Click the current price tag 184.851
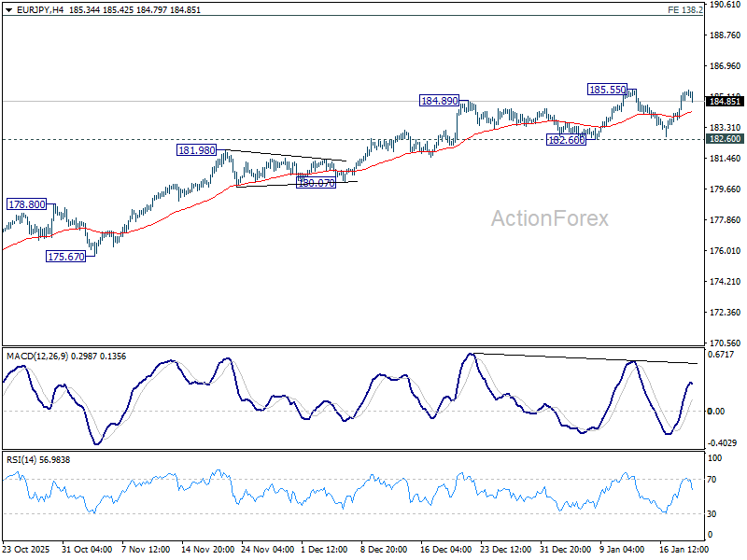This screenshot has width=747, height=560. click(725, 101)
